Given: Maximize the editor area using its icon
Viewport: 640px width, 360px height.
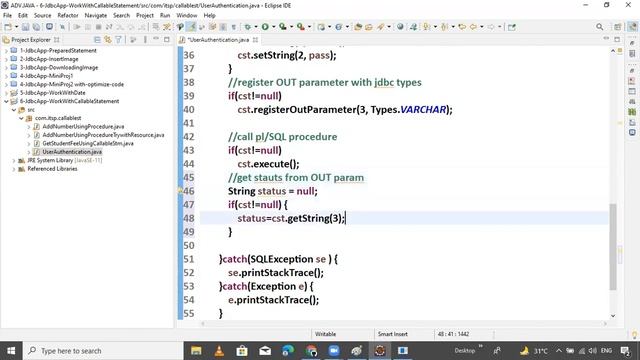Looking at the screenshot, I should pos(617,40).
